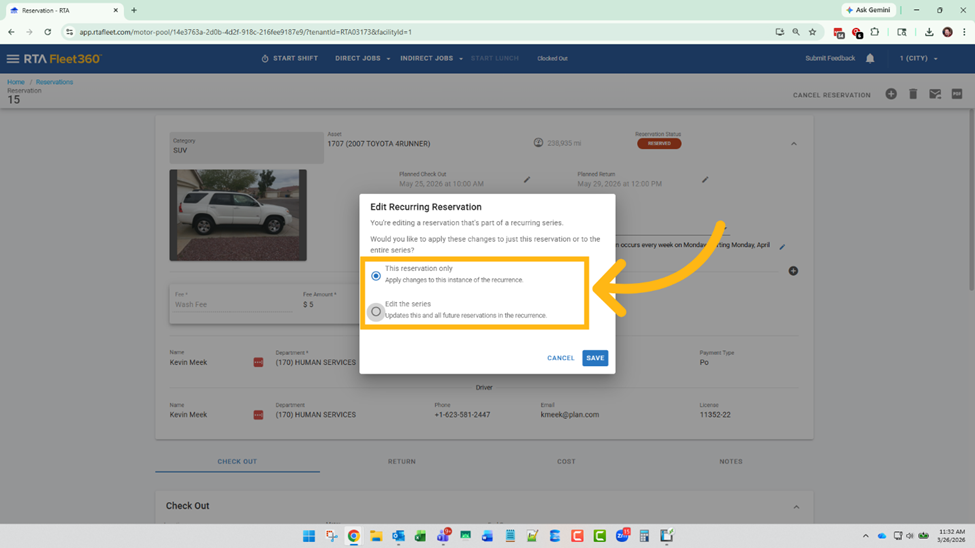
Task: Open the 1 (CITY) facility dropdown
Action: click(918, 59)
